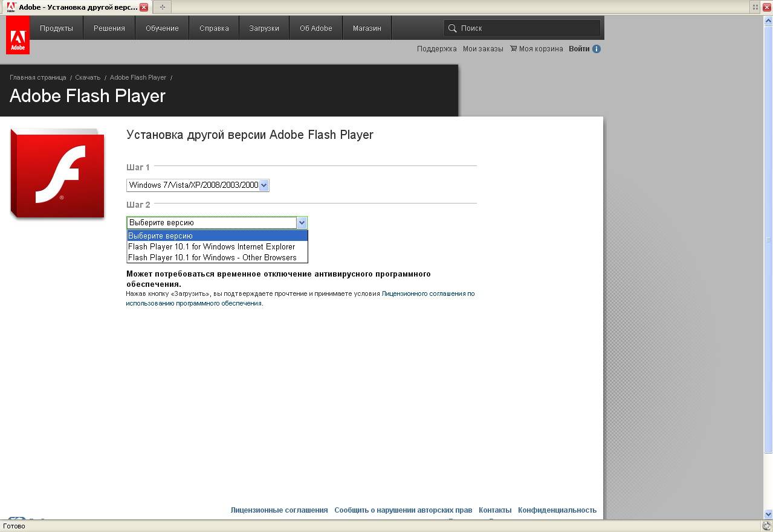Click the Adobe Flash Player breadcrumb link

click(138, 77)
